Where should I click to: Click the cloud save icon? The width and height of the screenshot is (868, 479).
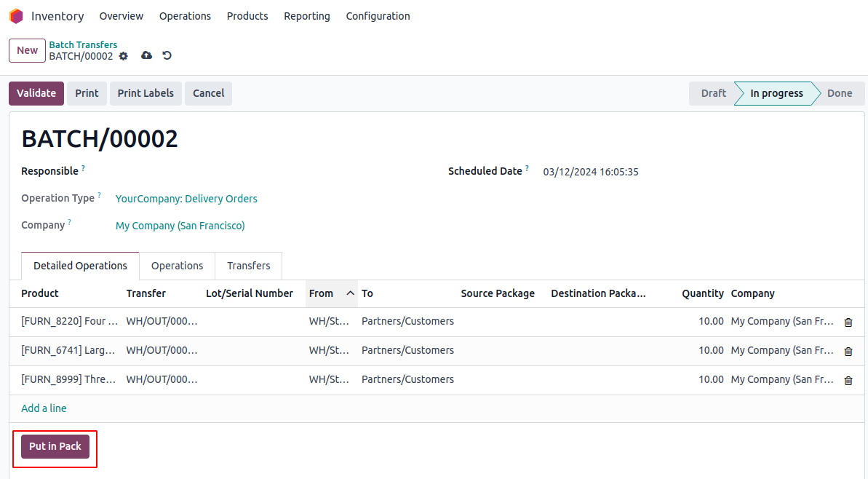146,56
